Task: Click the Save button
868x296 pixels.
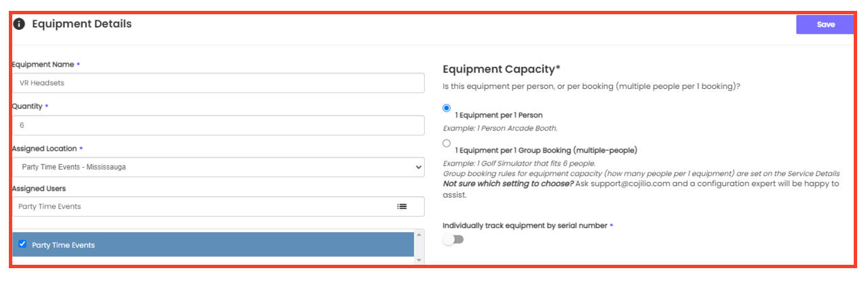Action: pyautogui.click(x=825, y=24)
